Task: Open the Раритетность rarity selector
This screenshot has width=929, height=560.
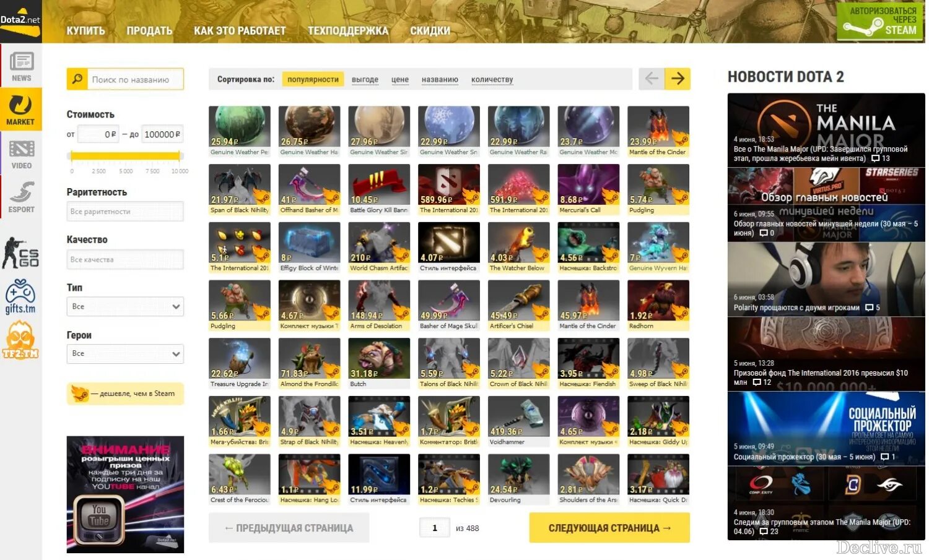Action: coord(125,212)
